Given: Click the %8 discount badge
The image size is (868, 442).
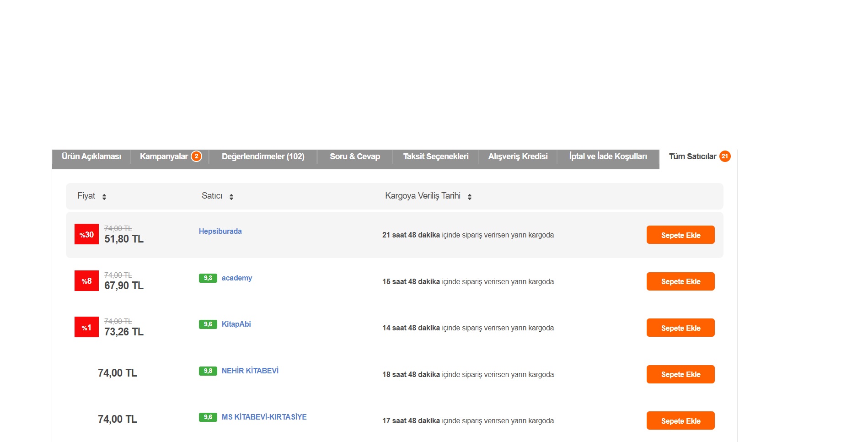Looking at the screenshot, I should 86,281.
